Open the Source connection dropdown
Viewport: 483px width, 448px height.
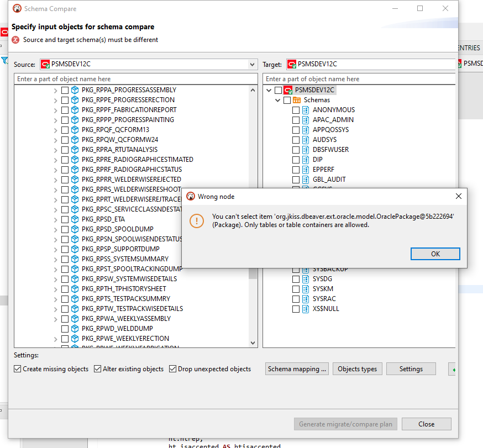(x=253, y=64)
